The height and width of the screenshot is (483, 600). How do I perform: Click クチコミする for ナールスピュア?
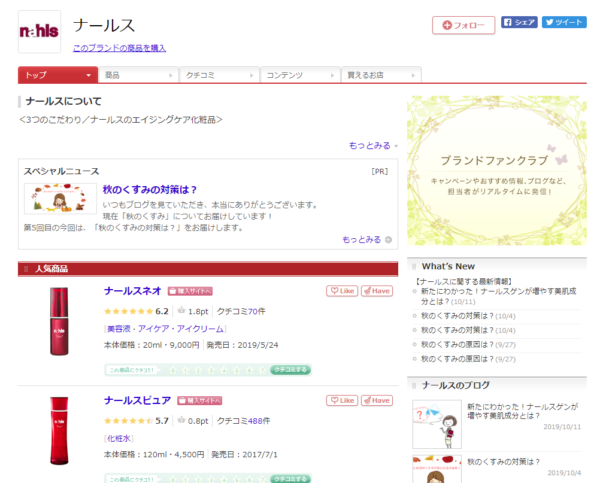290,479
